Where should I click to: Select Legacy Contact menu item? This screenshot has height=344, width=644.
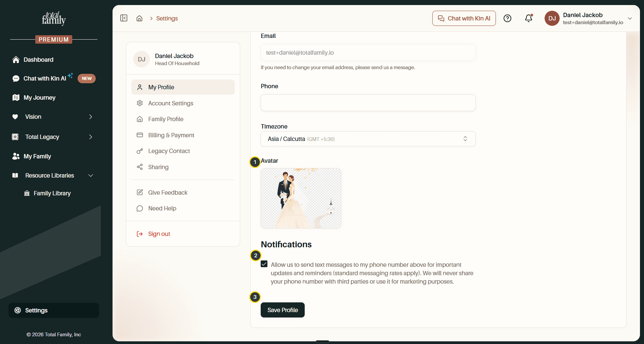pos(183,151)
